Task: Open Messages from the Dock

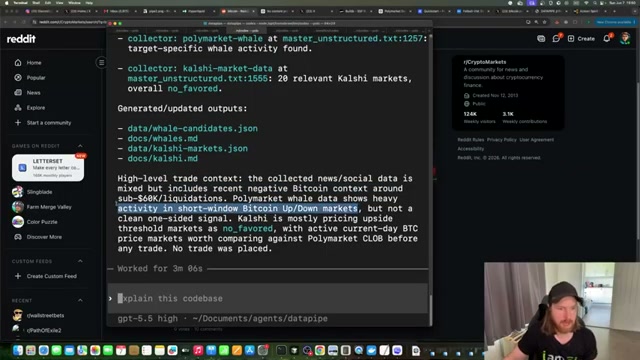Action: [57, 350]
